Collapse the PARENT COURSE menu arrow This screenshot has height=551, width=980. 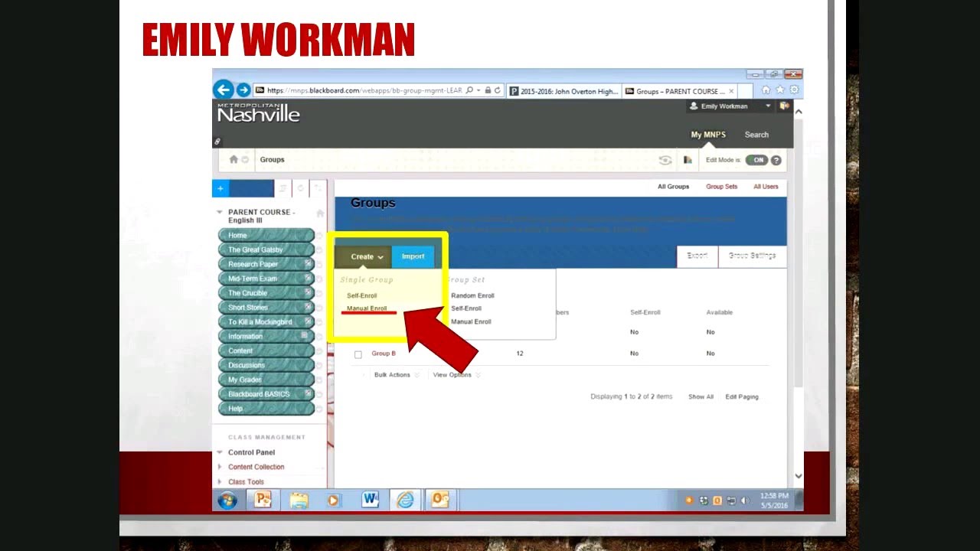(x=220, y=212)
